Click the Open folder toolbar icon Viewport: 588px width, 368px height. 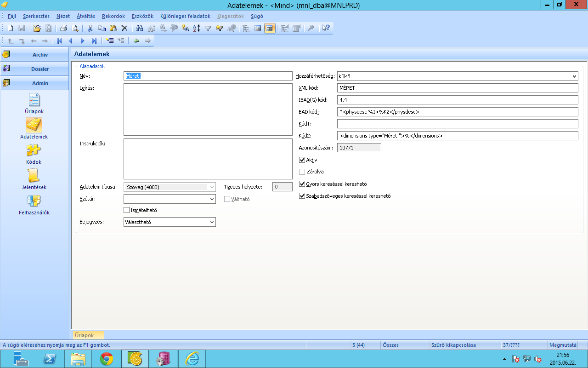tap(37, 28)
